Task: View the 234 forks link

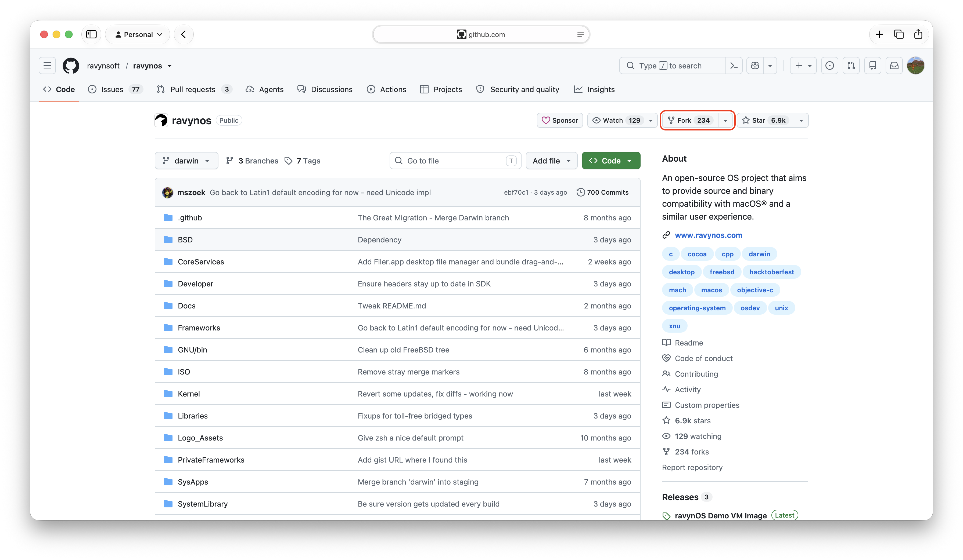Action: click(x=691, y=452)
